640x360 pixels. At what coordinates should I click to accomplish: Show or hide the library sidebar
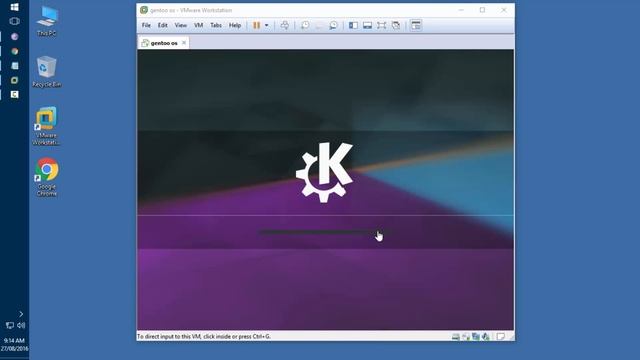pos(353,25)
